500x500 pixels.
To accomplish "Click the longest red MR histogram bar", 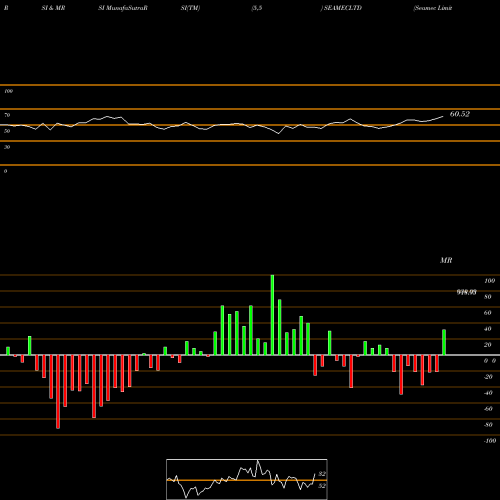I will click(x=58, y=392).
